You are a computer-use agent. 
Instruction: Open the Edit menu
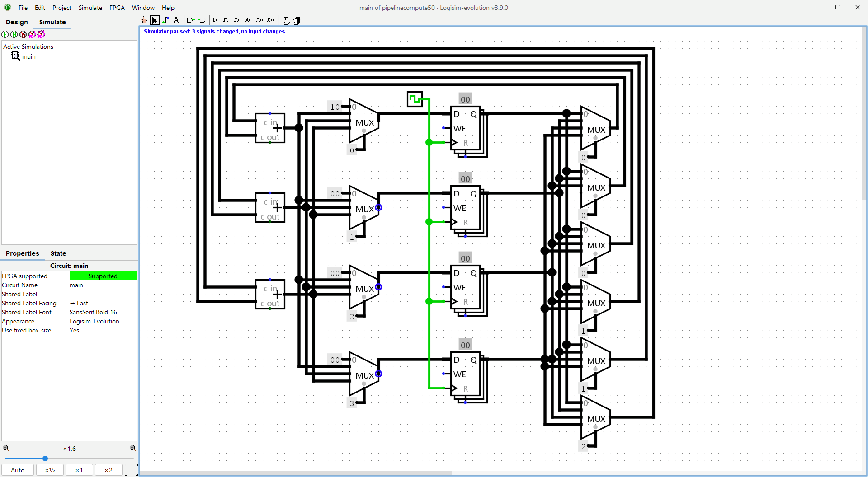click(40, 8)
